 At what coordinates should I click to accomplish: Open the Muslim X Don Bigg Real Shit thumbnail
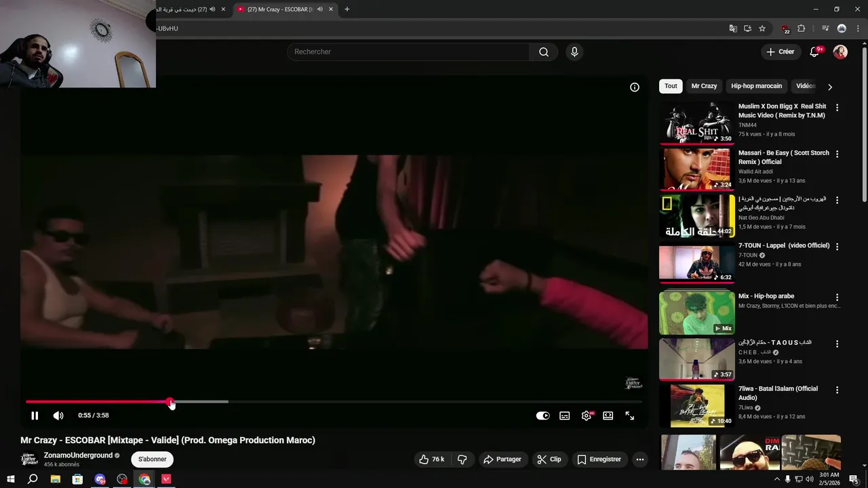[x=697, y=123]
